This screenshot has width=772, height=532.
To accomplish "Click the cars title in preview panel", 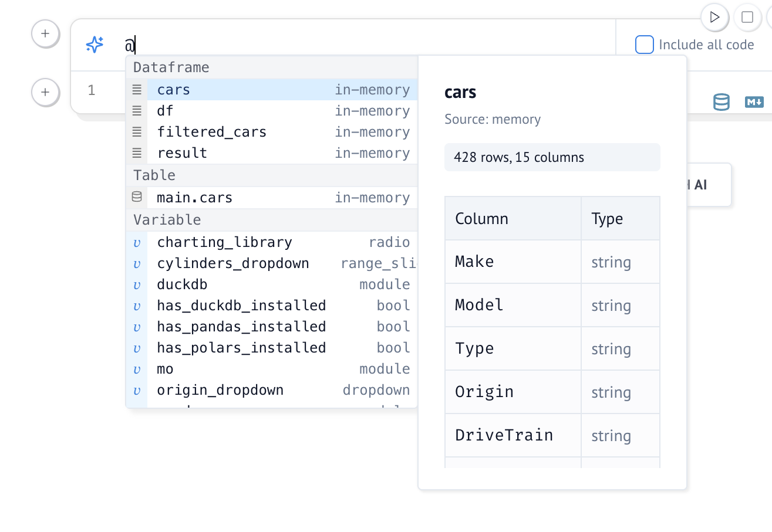I will 460,92.
